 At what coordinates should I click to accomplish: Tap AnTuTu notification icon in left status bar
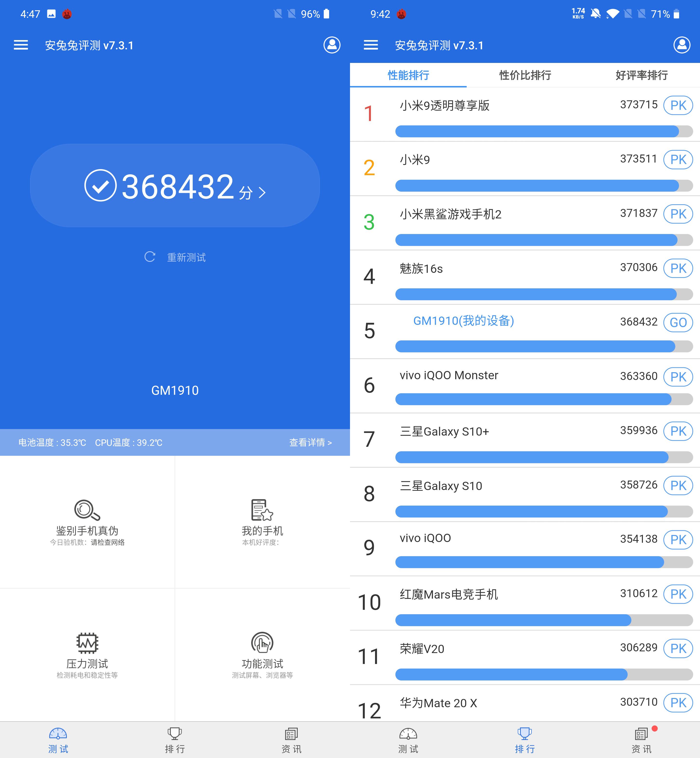(67, 14)
